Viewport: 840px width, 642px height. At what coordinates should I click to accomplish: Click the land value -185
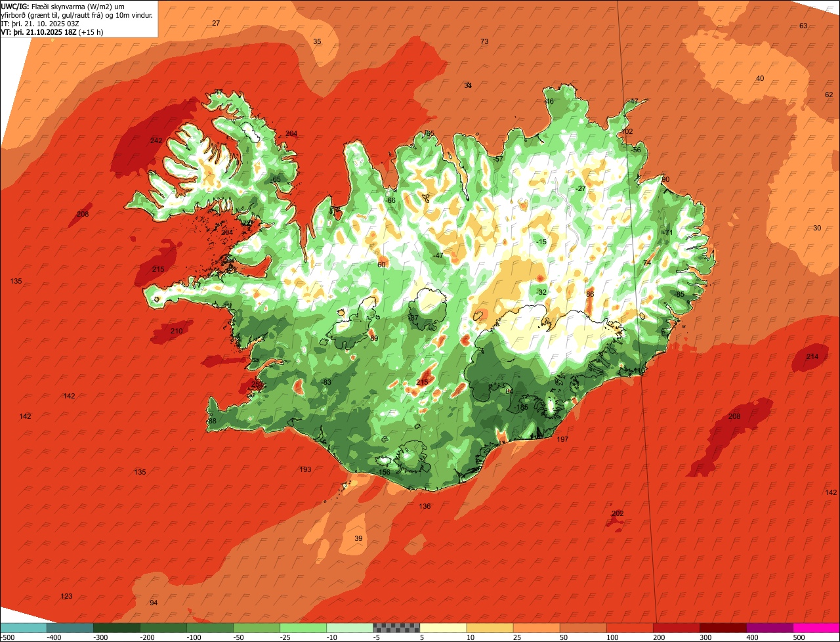[522, 407]
